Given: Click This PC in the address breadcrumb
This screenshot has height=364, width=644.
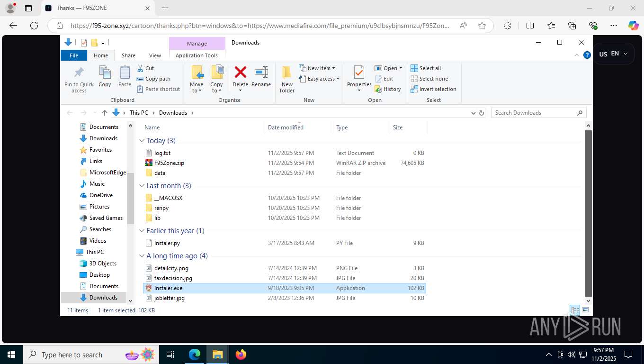Looking at the screenshot, I should click(139, 113).
